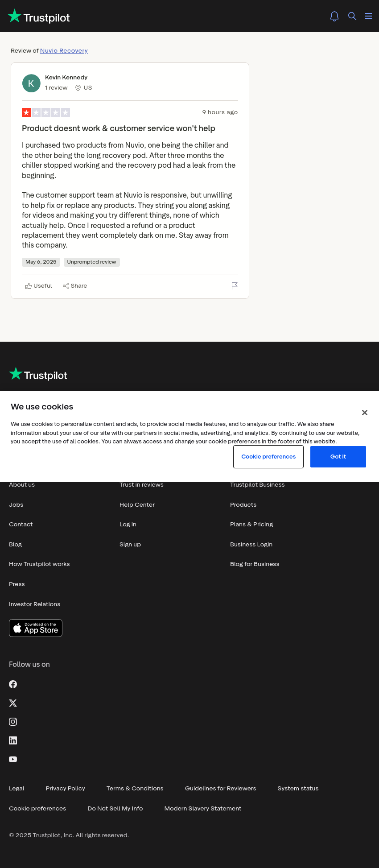Click the May 6, 2025 date tag
The image size is (379, 868).
pos(41,262)
